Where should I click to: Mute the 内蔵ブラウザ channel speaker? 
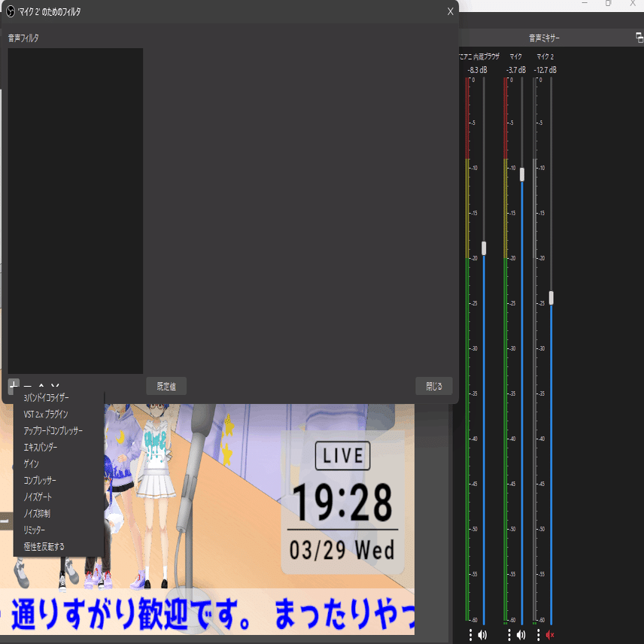click(482, 634)
